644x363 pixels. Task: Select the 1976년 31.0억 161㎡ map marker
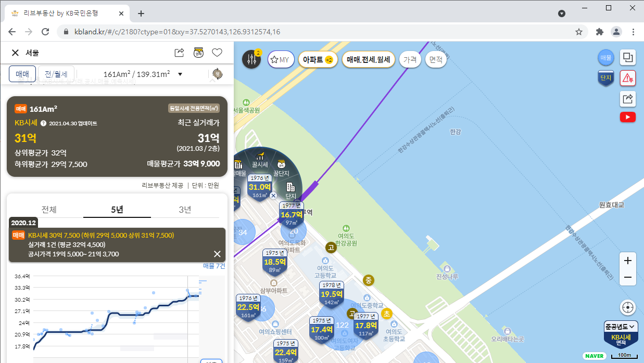pos(259,187)
